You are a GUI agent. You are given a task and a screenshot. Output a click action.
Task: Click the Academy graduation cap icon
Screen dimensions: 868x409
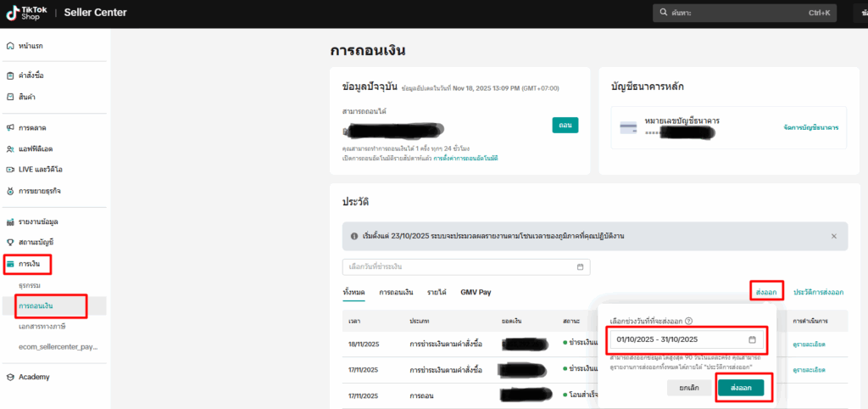point(10,377)
